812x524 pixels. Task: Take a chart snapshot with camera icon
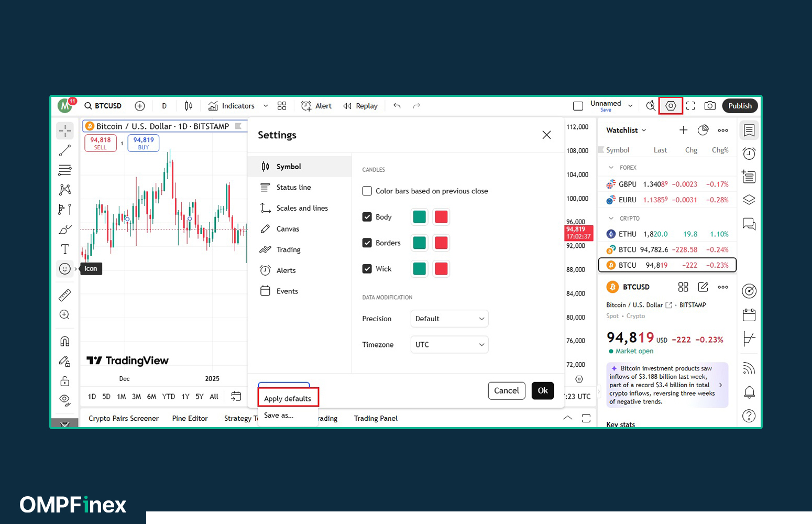point(710,106)
